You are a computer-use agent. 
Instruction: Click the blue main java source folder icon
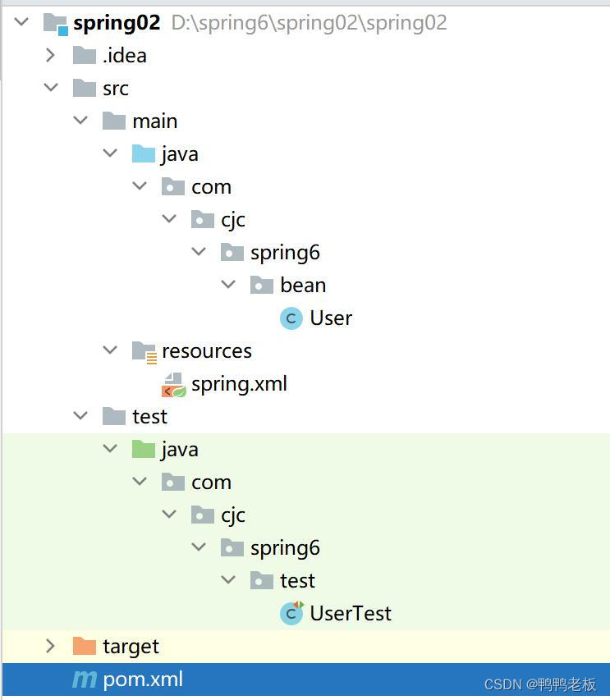pos(144,153)
